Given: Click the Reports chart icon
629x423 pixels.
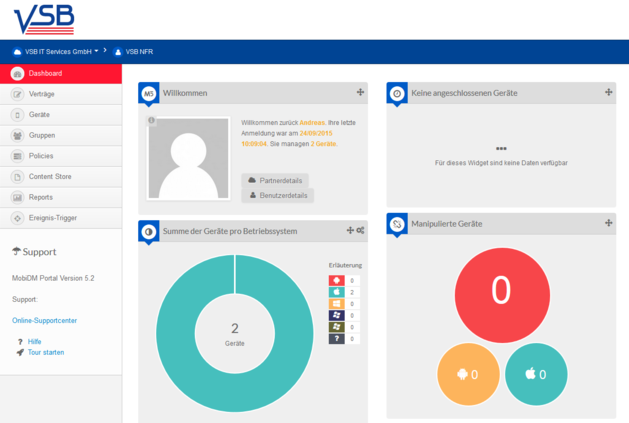Looking at the screenshot, I should [x=17, y=197].
